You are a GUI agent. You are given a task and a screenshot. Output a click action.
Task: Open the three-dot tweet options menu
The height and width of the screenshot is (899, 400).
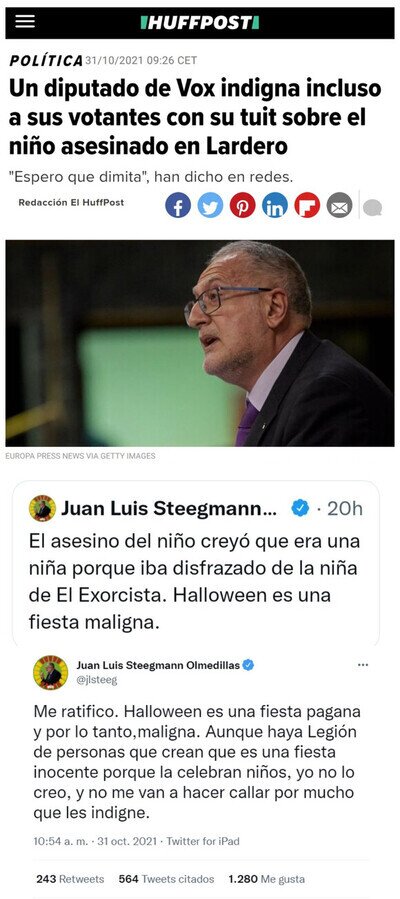pos(363,665)
